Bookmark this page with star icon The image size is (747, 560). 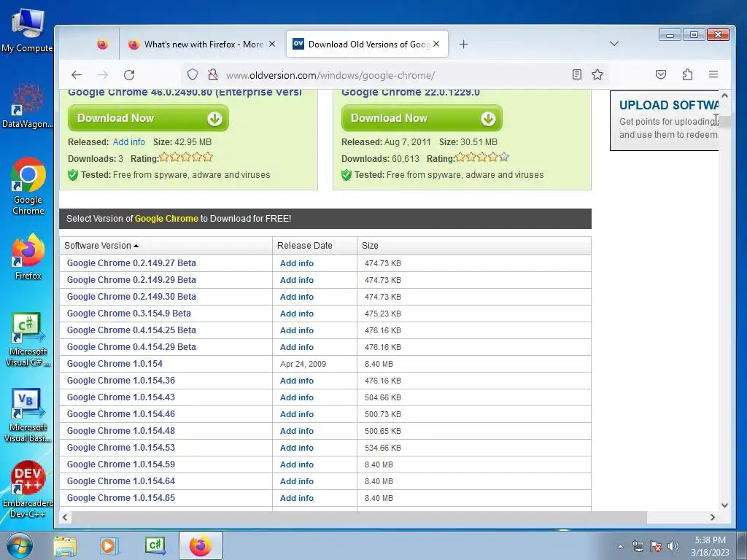click(597, 74)
